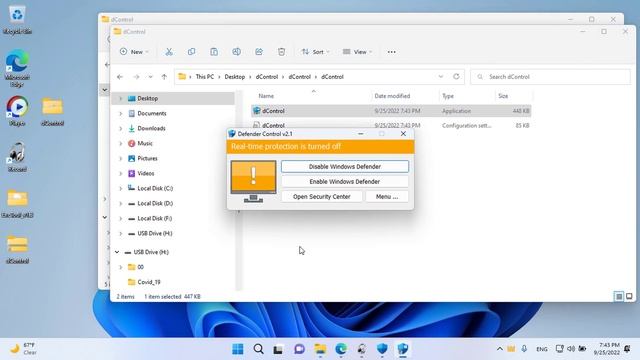
Task: Open address bar history dropdown arrow
Action: [x=441, y=77]
